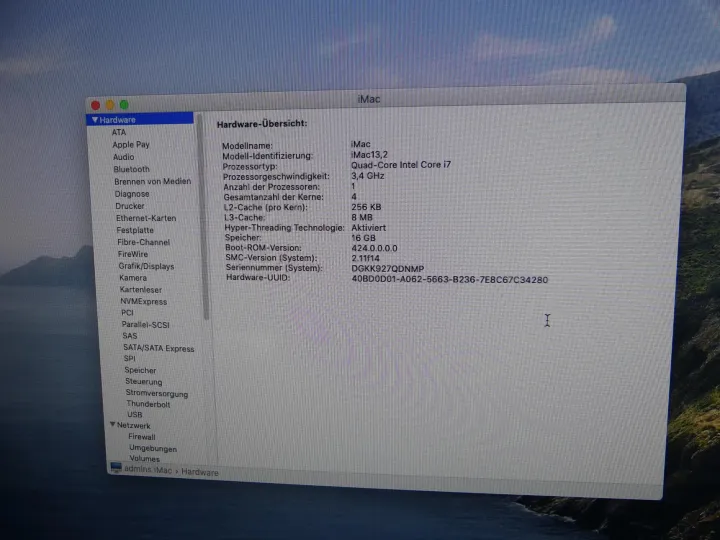Image resolution: width=720 pixels, height=540 pixels.
Task: Click the 8 MB L3-Cache value
Action: (x=362, y=217)
